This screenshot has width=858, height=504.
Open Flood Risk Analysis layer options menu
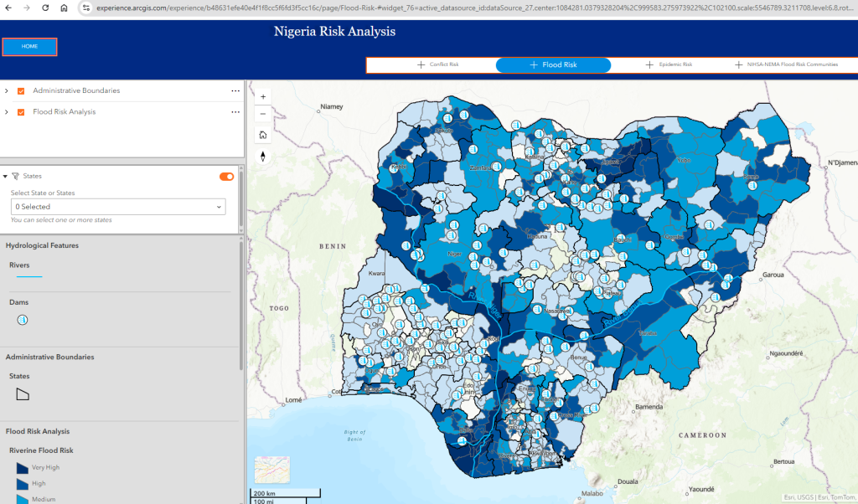coord(235,112)
